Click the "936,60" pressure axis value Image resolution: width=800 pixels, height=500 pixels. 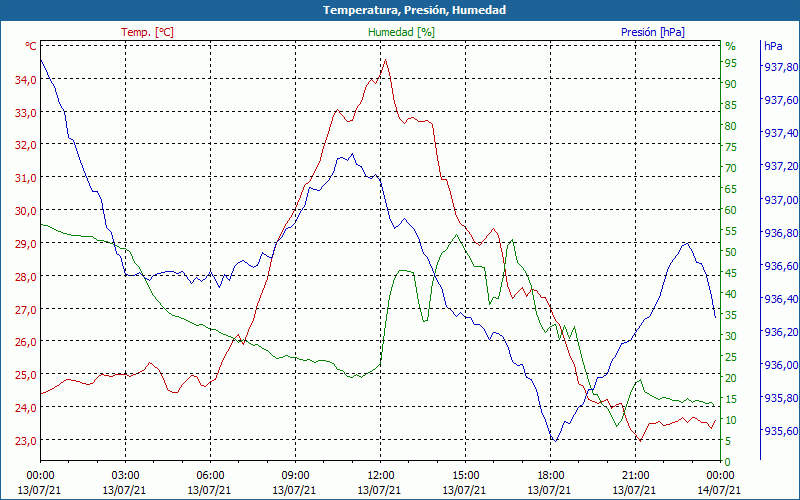[x=781, y=266]
